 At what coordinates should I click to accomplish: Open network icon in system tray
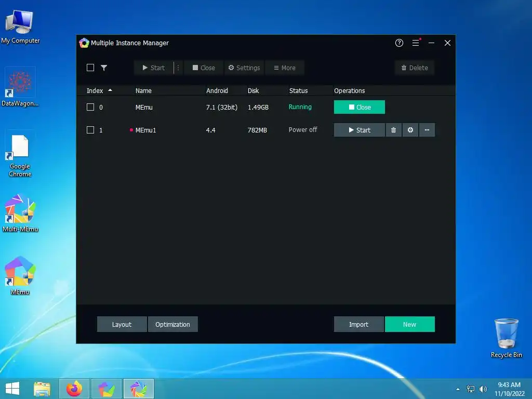point(471,389)
